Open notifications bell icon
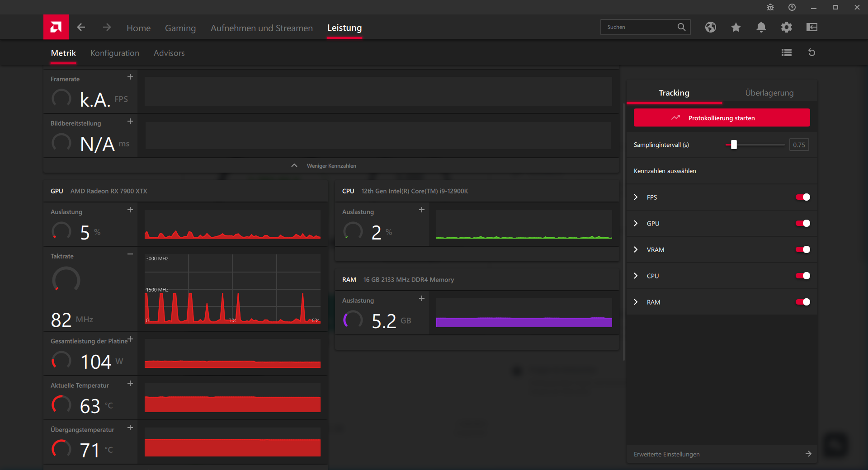This screenshot has width=868, height=470. (761, 27)
